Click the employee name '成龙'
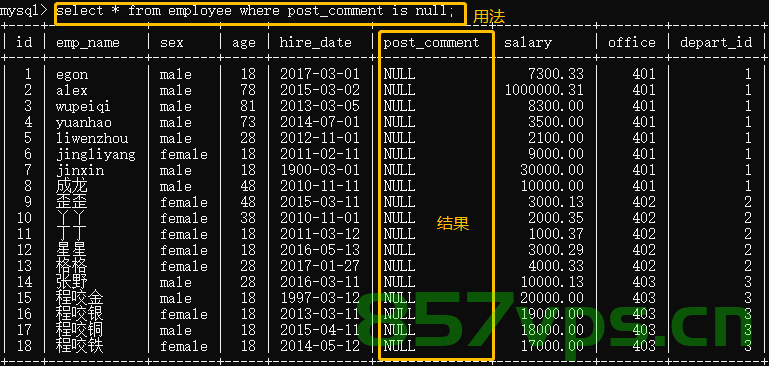This screenshot has width=769, height=366. click(72, 186)
